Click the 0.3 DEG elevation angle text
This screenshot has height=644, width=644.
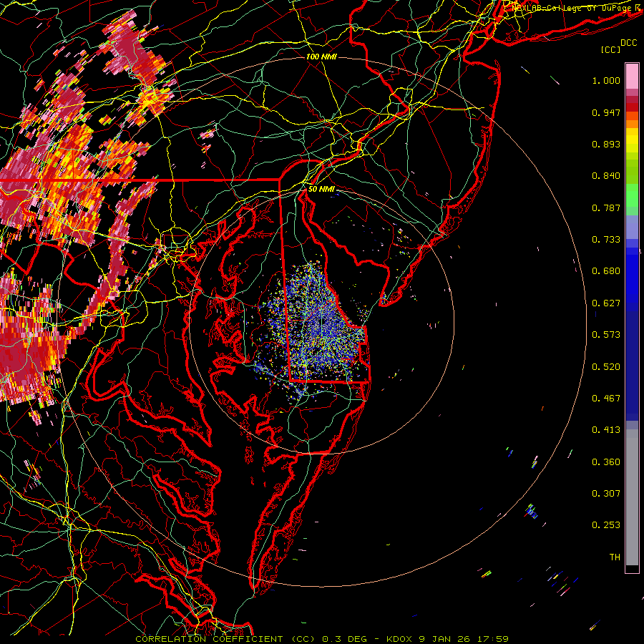point(345,639)
